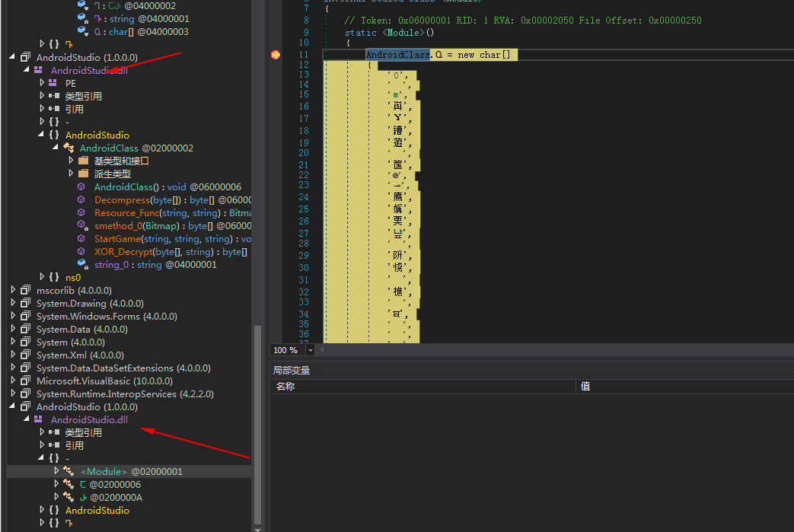794x532 pixels.
Task: Click the class icon at @0200000A
Action: [69, 497]
